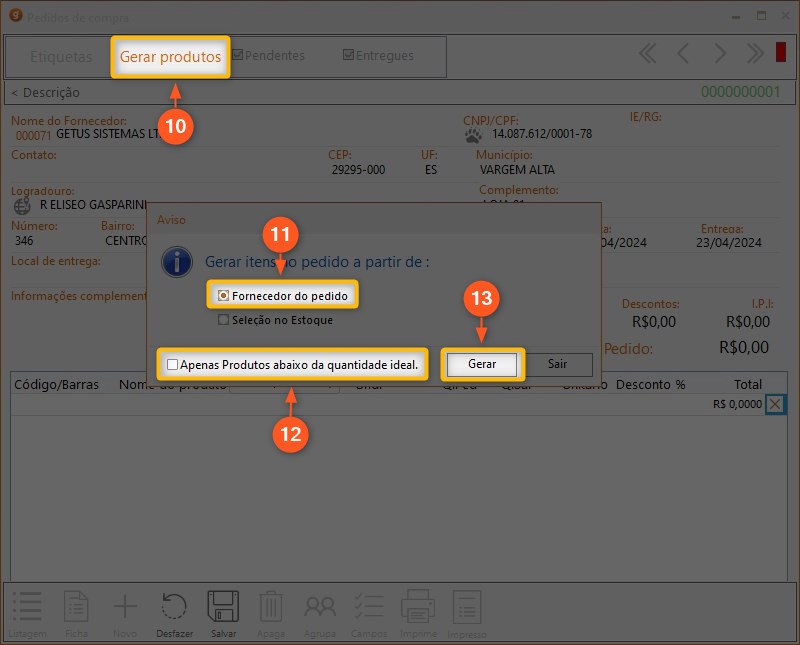Open the Listagem list view icon
This screenshot has height=645, width=800.
tap(27, 608)
